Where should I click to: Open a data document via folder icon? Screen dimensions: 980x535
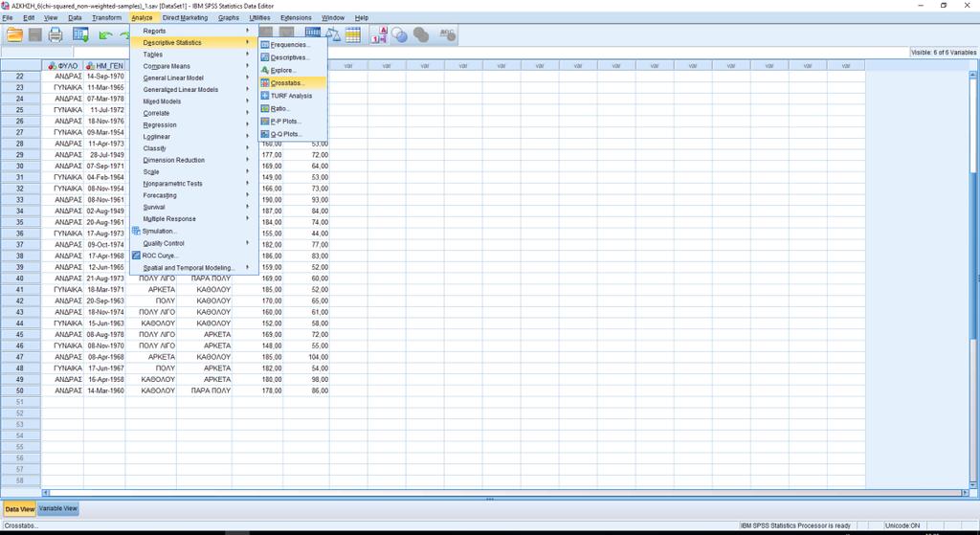pos(14,35)
